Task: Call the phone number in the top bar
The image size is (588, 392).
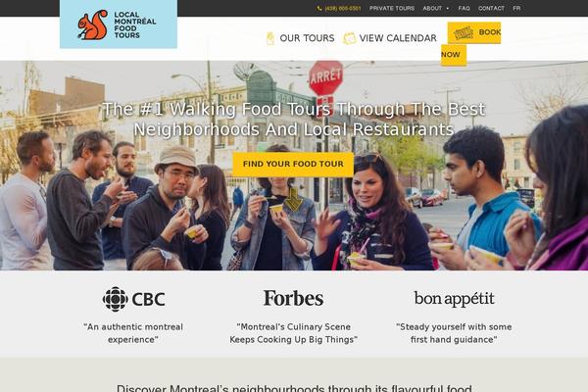Action: point(343,8)
